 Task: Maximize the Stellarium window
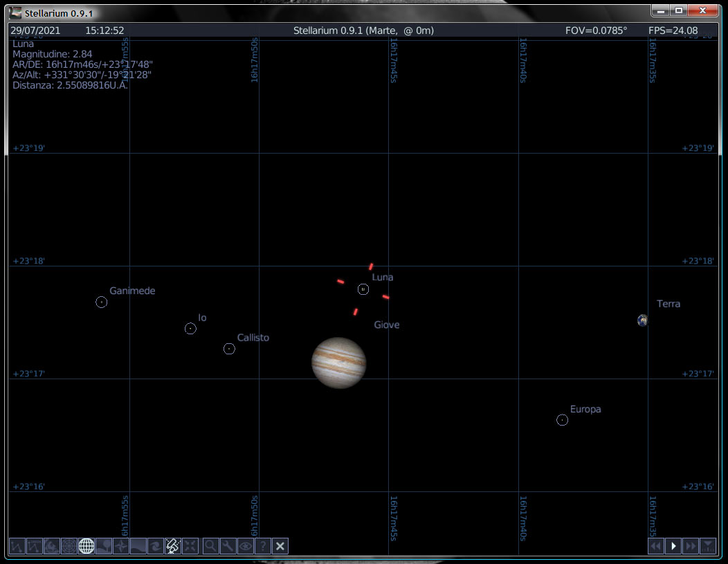[x=679, y=10]
